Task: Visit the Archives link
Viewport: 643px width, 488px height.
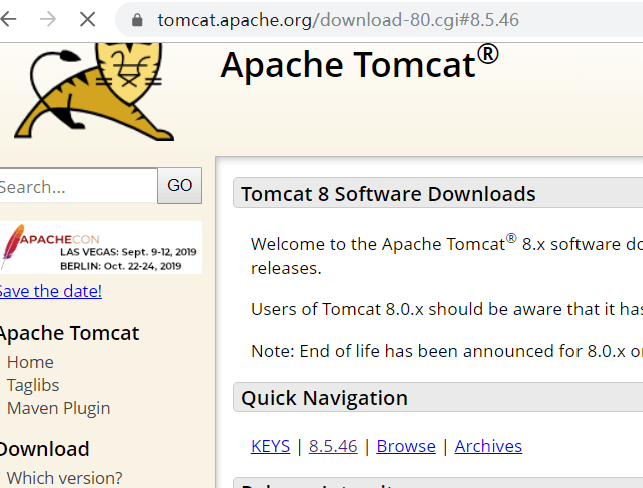Action: pos(488,446)
